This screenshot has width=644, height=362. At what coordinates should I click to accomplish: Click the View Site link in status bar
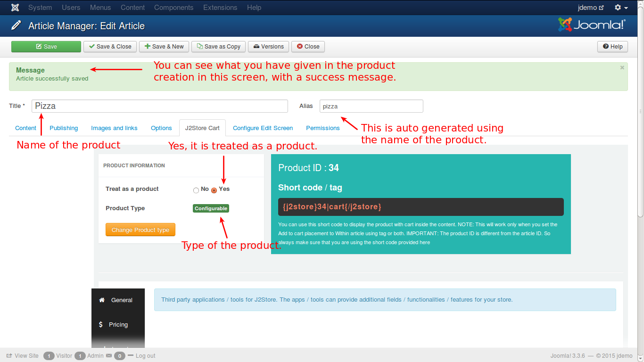(23, 356)
